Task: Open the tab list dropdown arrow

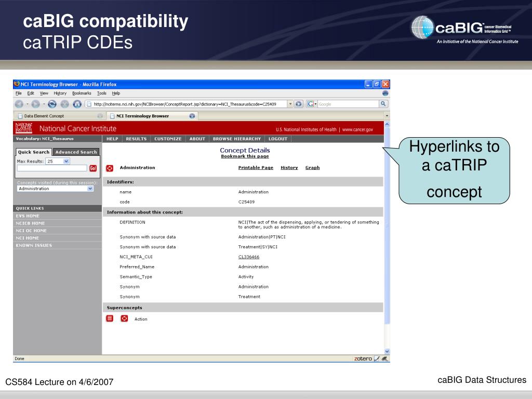Action: [387, 116]
